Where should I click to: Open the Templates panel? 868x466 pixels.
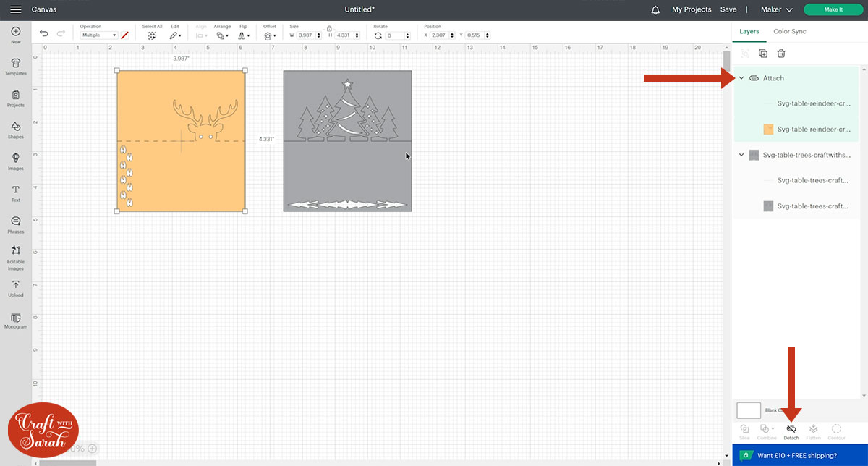tap(15, 67)
